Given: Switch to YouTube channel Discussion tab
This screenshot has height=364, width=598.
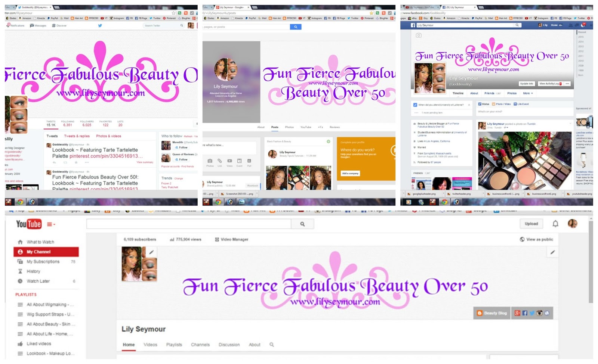Looking at the screenshot, I should [x=229, y=345].
